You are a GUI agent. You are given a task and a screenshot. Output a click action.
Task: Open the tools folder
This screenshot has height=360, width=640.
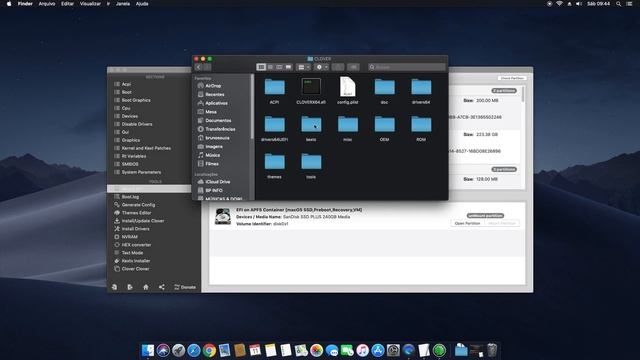tap(311, 162)
